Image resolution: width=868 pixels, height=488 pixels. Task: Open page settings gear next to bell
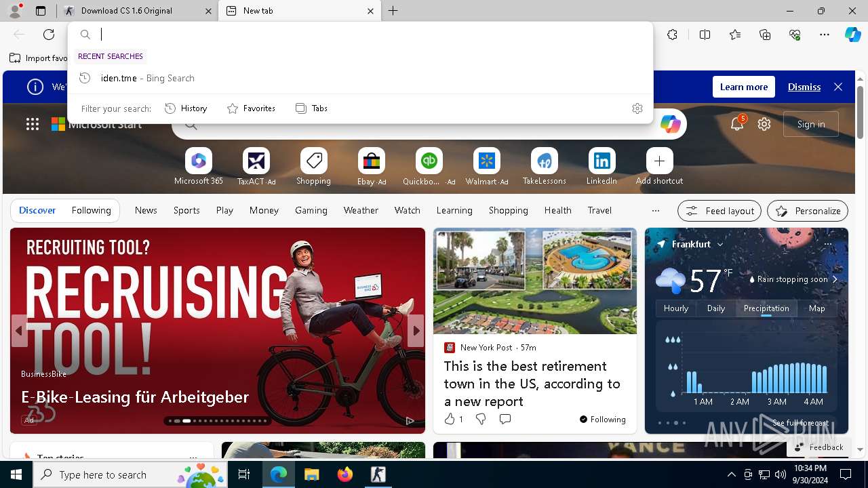click(x=764, y=124)
